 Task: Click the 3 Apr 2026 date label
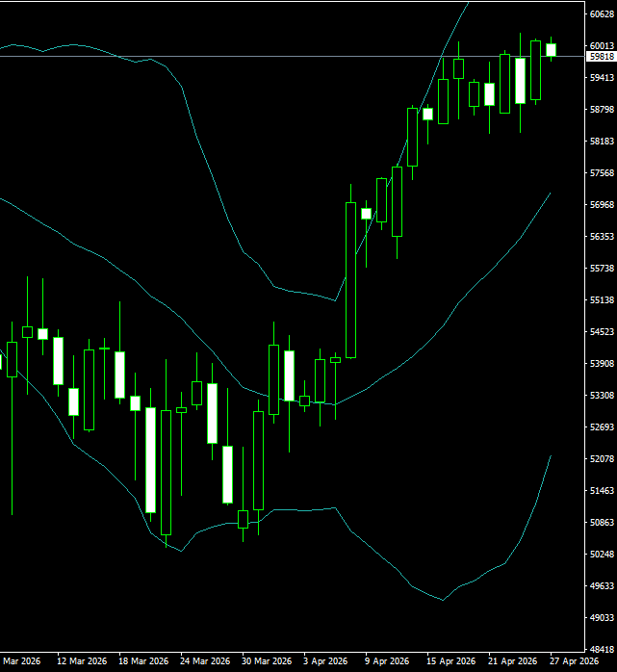click(x=324, y=661)
